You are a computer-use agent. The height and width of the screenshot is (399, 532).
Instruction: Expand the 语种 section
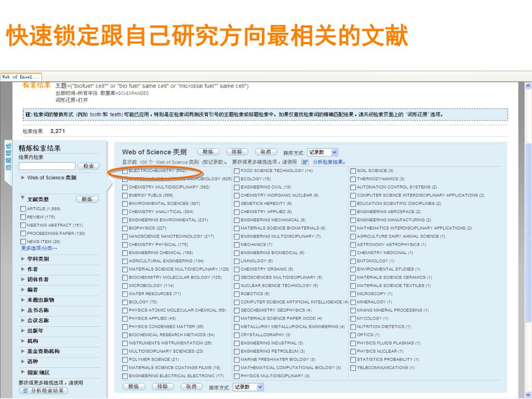pyautogui.click(x=23, y=362)
